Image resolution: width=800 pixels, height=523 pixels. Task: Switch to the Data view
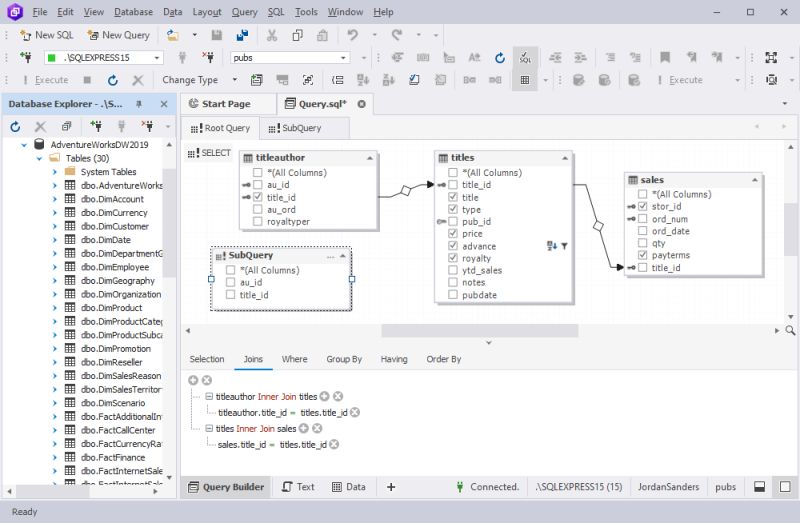(x=348, y=487)
